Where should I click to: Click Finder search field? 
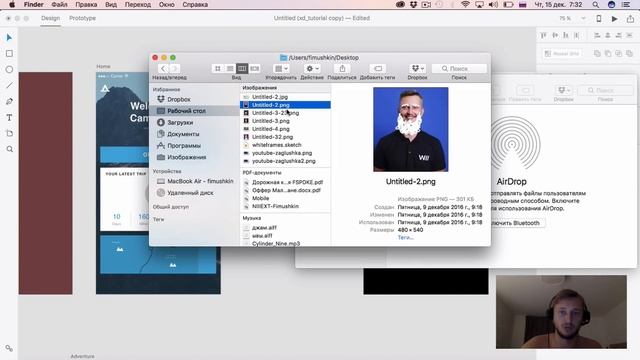click(x=459, y=69)
